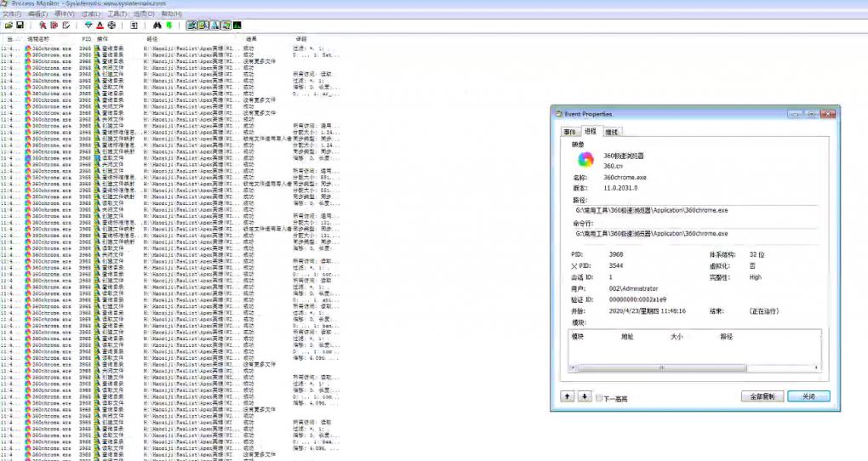Open the 帮助(H) menu
Image resolution: width=868 pixels, height=461 pixels.
point(171,14)
